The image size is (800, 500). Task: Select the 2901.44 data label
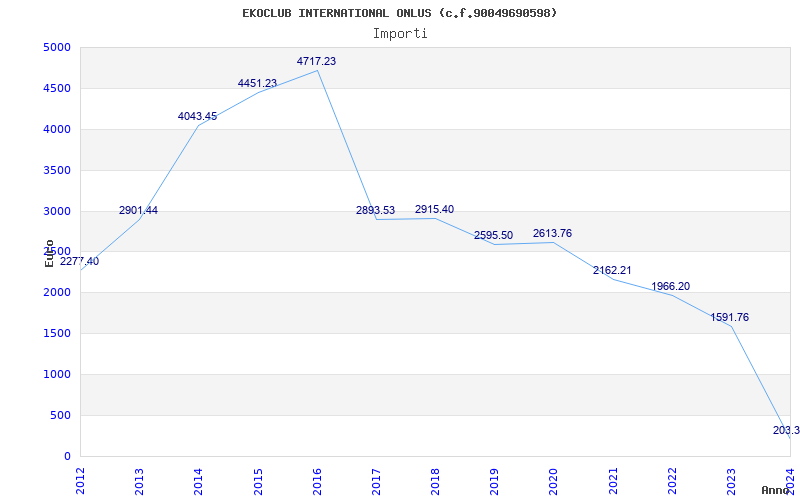click(138, 210)
